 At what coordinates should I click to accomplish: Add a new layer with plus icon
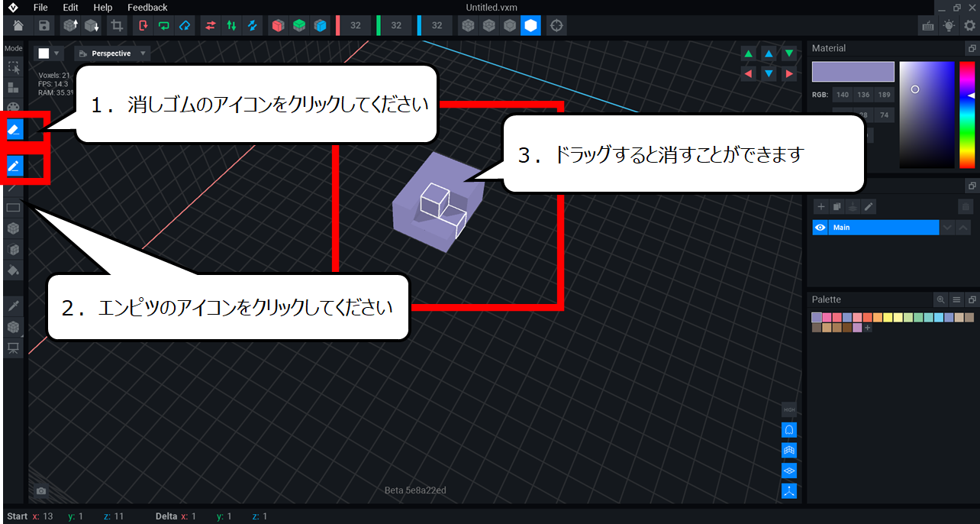(820, 206)
